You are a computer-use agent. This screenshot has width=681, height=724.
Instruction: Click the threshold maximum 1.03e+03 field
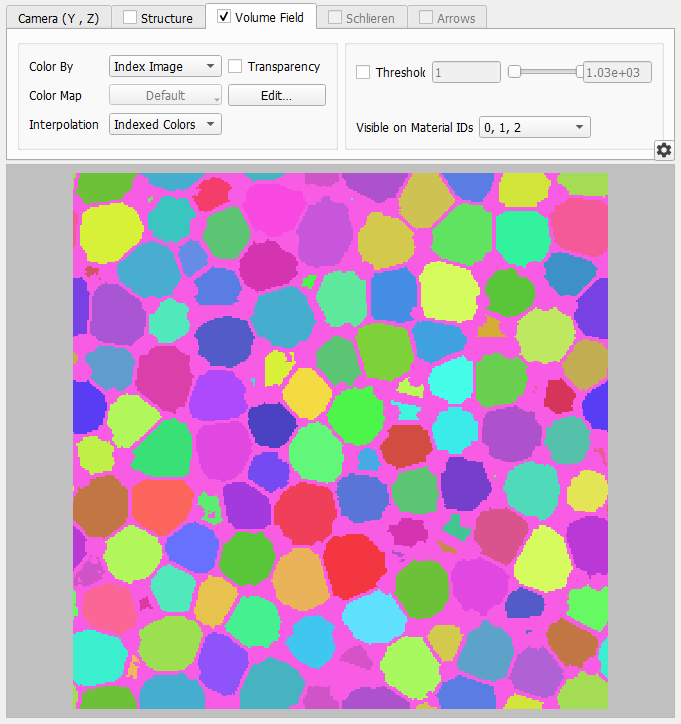617,72
